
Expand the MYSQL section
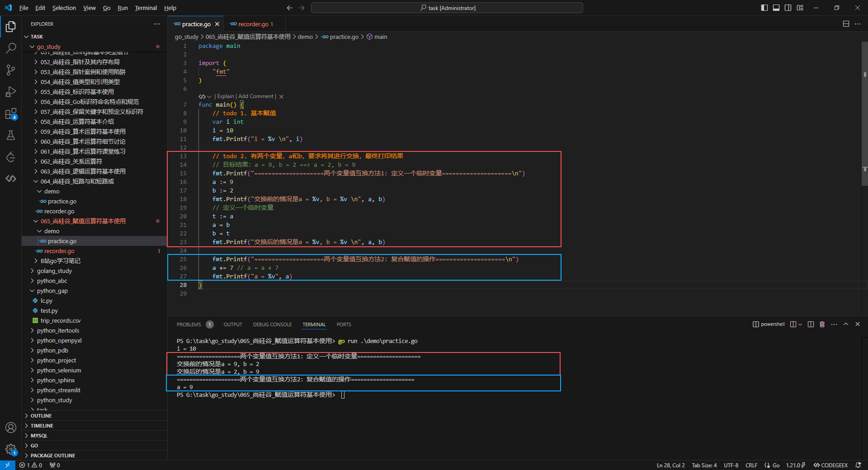(94, 436)
